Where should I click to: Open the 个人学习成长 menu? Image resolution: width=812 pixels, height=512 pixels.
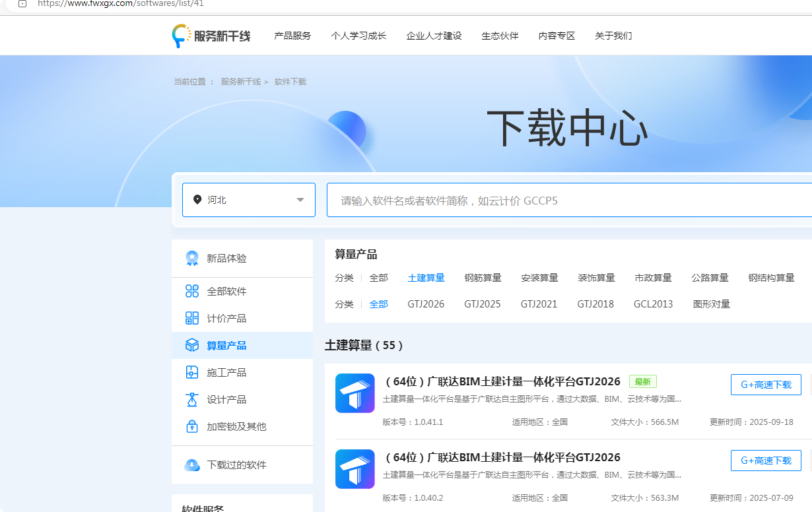(x=358, y=36)
